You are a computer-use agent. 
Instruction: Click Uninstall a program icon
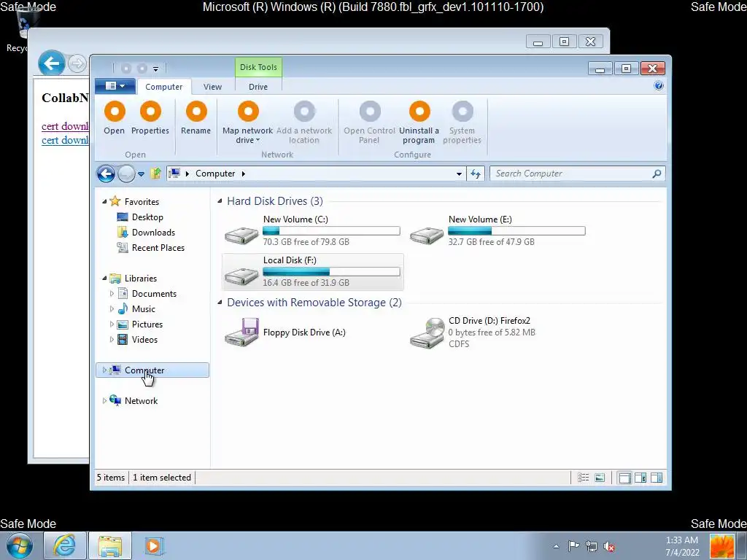coord(419,112)
